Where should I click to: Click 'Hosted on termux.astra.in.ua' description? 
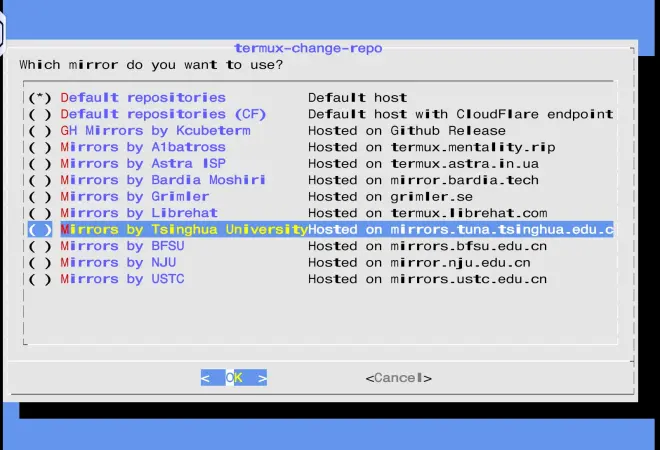click(423, 163)
